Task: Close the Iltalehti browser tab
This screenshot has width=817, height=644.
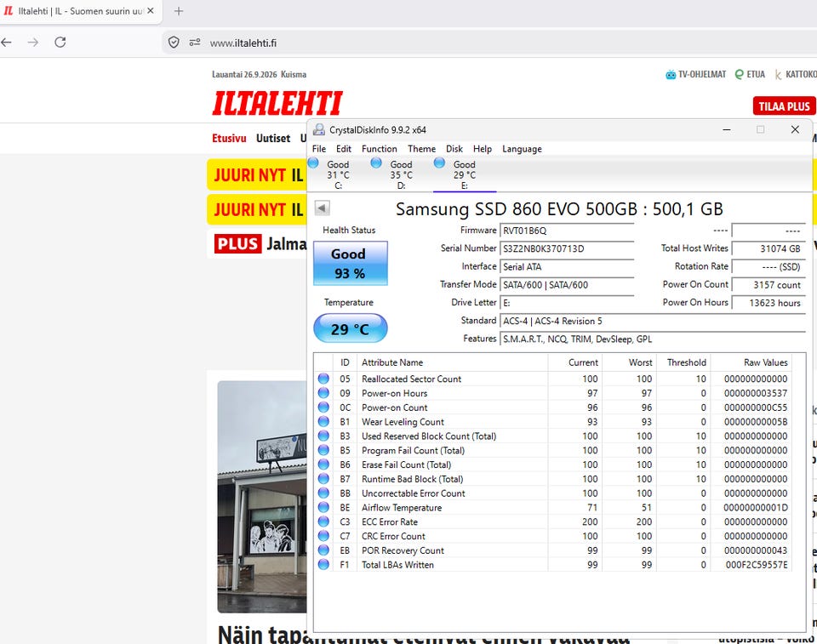Action: (x=151, y=10)
